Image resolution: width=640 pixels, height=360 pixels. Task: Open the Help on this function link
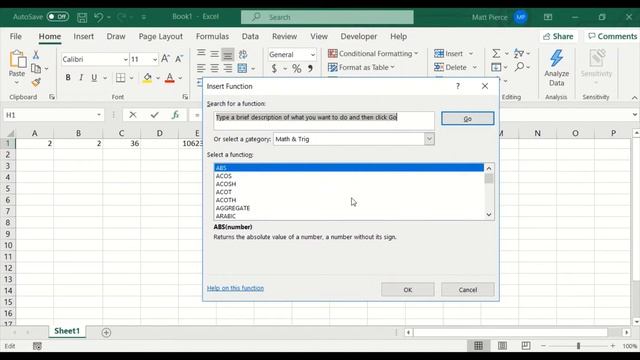coord(235,288)
